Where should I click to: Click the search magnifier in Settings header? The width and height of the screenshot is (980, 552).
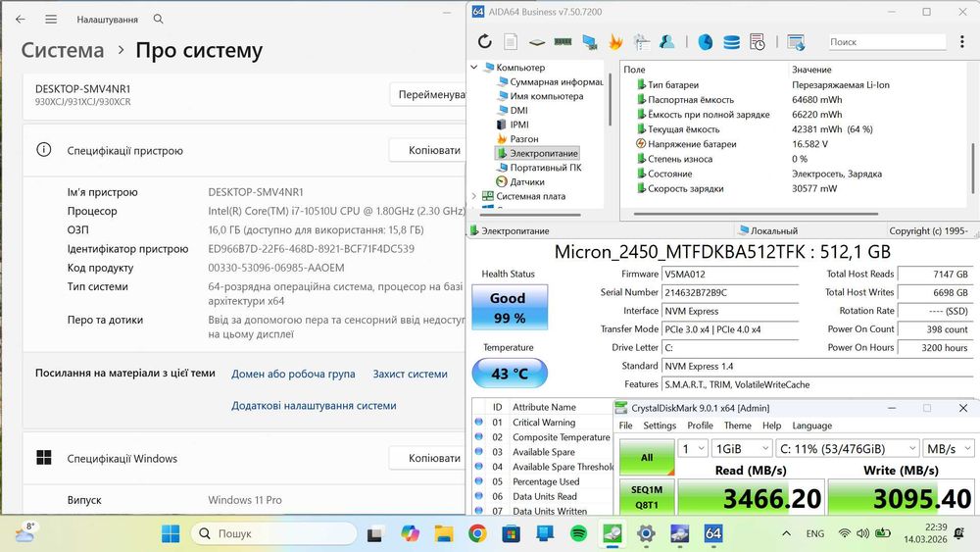click(158, 20)
